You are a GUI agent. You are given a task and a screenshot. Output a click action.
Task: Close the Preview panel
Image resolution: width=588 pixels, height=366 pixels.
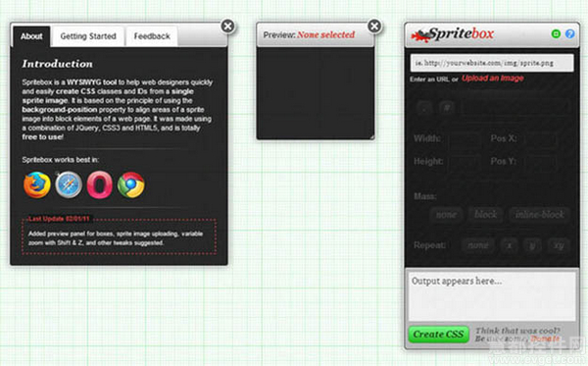coord(374,26)
